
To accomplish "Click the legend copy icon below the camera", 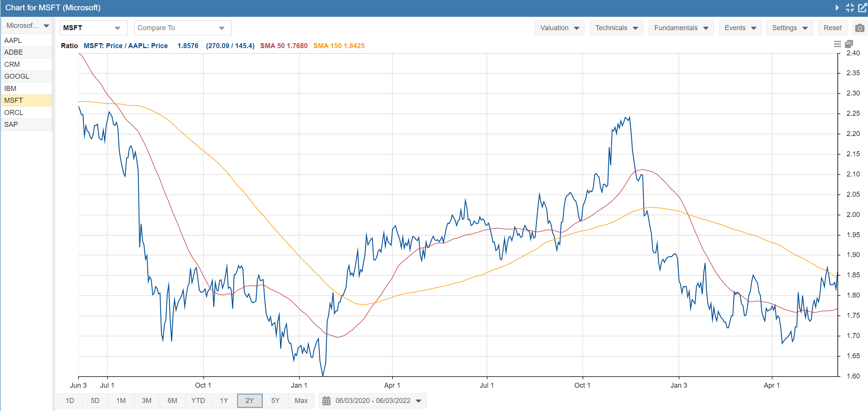I will coord(849,44).
